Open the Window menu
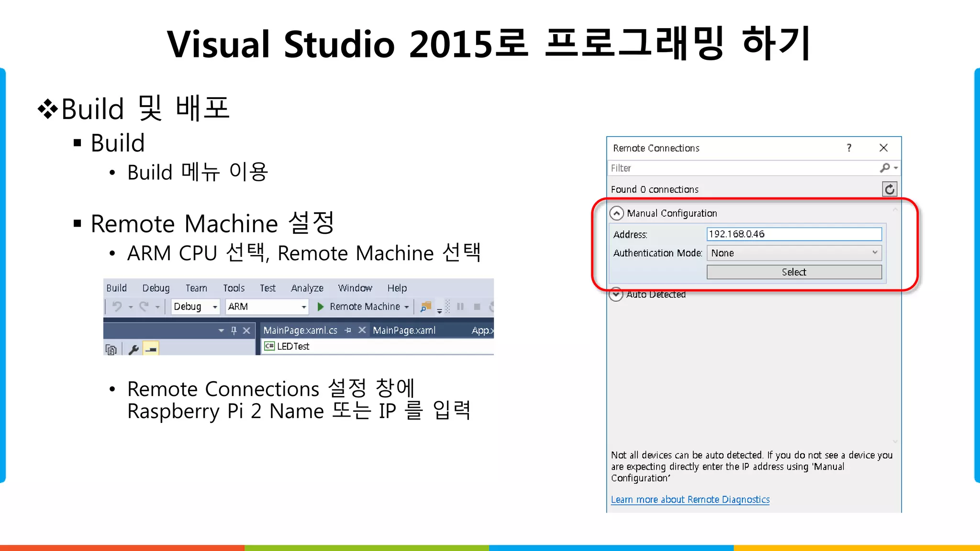The width and height of the screenshot is (980, 551). pyautogui.click(x=355, y=288)
